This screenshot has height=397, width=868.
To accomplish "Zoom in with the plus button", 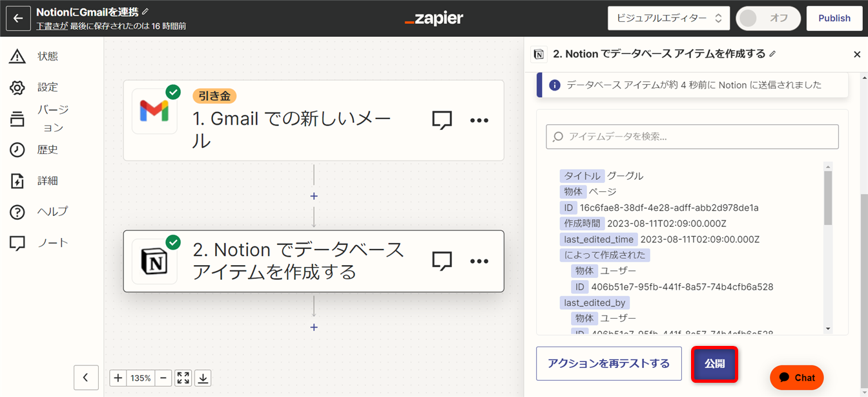I will [118, 378].
